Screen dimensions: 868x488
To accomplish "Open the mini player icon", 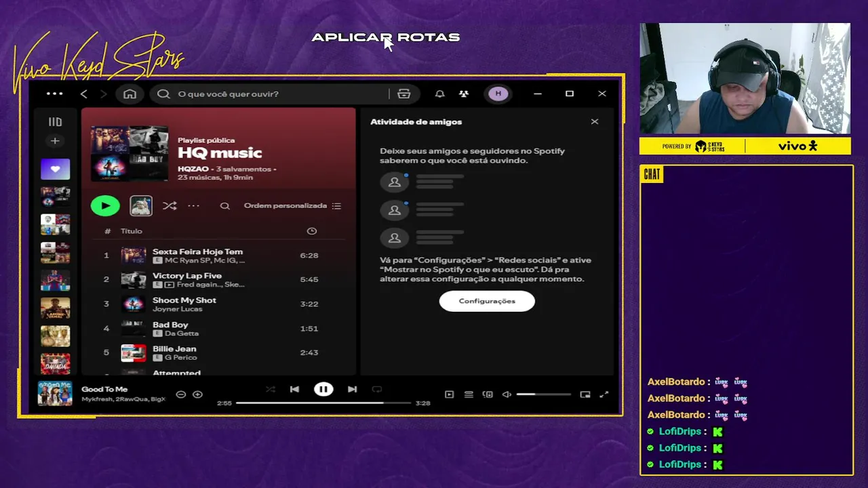I will pyautogui.click(x=585, y=394).
